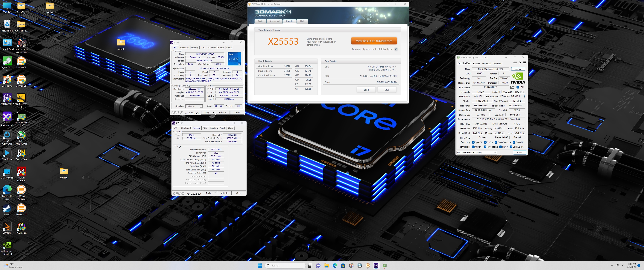Open the CPUID CPU-Z desktop icon
The width and height of the screenshot is (644, 270).
pyautogui.click(x=7, y=99)
